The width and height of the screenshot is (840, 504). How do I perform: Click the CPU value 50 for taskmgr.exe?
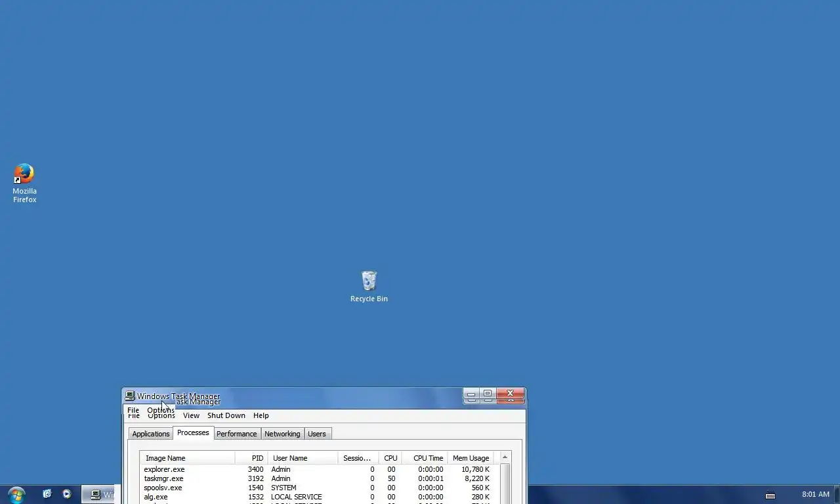click(391, 478)
